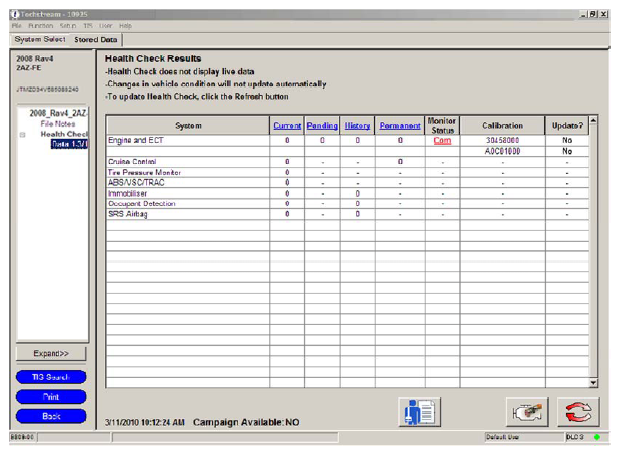Click calibration ID A0C01000
The width and height of the screenshot is (620, 455).
[503, 151]
